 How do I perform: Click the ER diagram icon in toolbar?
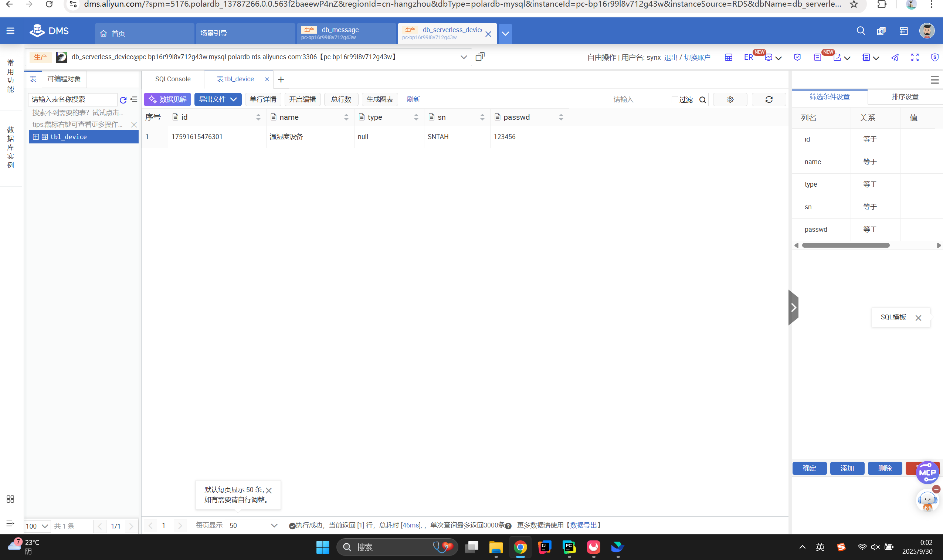pos(748,57)
